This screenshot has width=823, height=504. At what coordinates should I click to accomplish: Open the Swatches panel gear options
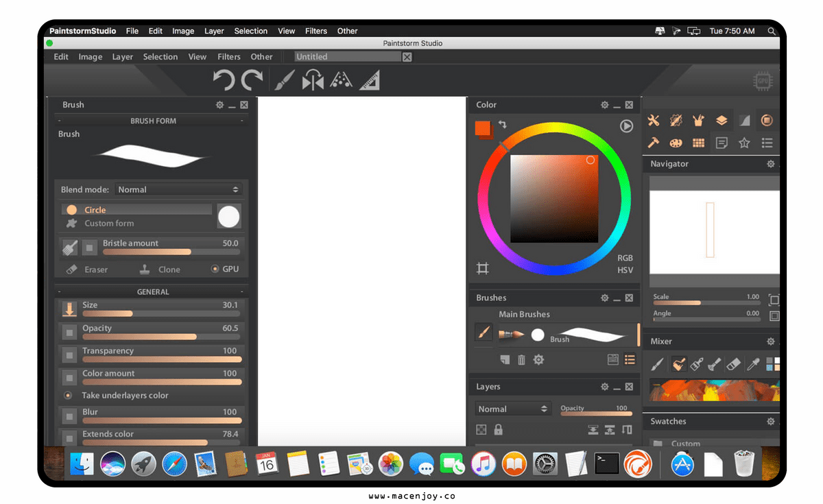coord(771,422)
